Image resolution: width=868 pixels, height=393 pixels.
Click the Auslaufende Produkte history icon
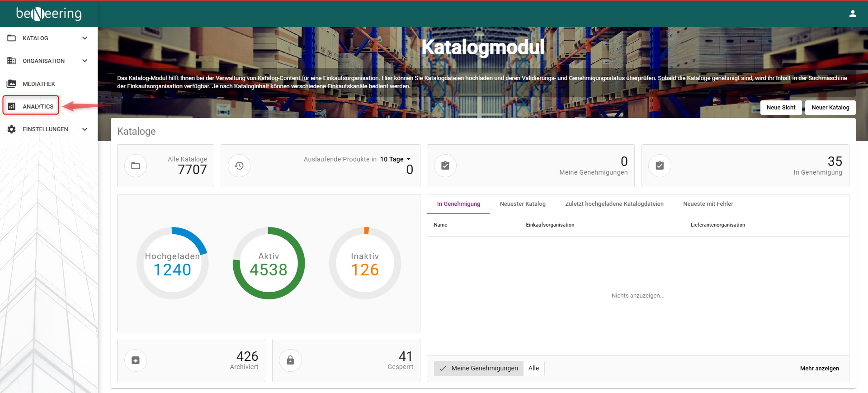[x=239, y=166]
